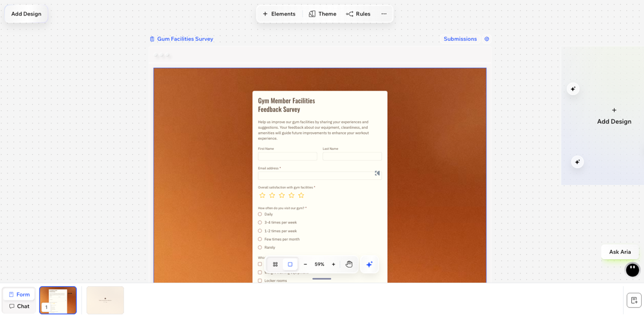Screen dimensions: 644x316
Task: Expand the three-dot more options menu
Action: pos(384,14)
